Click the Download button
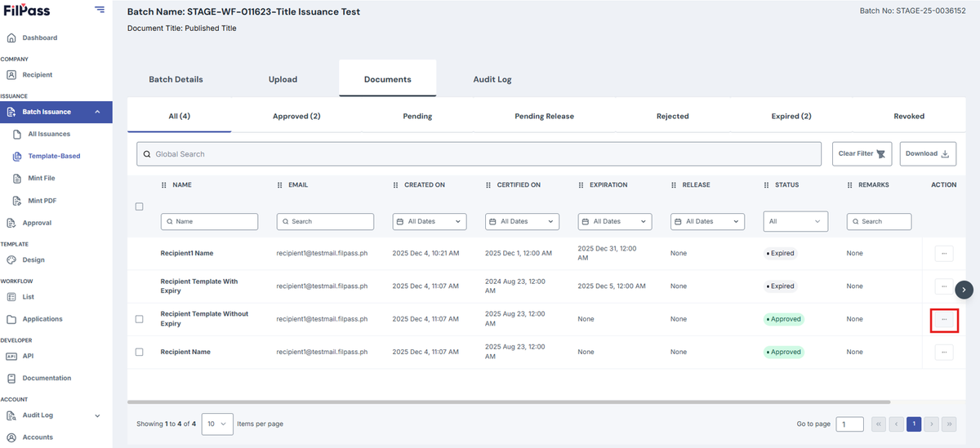 (x=929, y=153)
